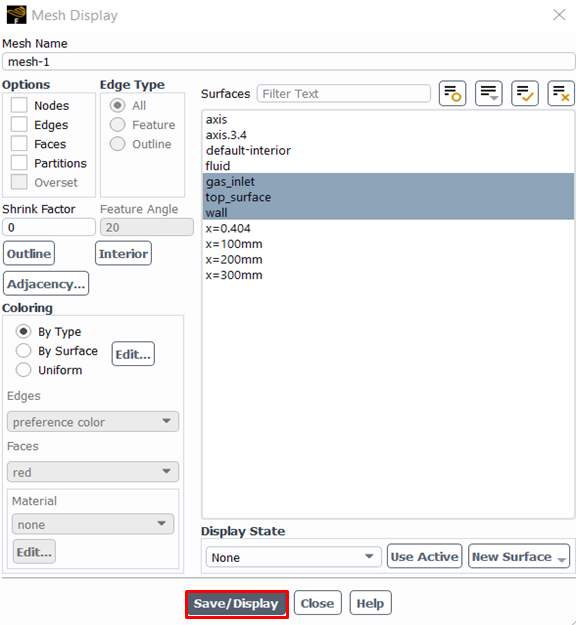Expand the New Surface dropdown button
Viewport: 576px width, 625px height.
[519, 556]
